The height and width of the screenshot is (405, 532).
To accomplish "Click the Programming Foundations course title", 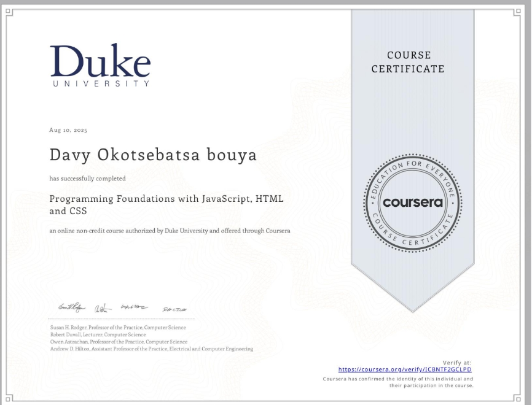I will tap(166, 203).
